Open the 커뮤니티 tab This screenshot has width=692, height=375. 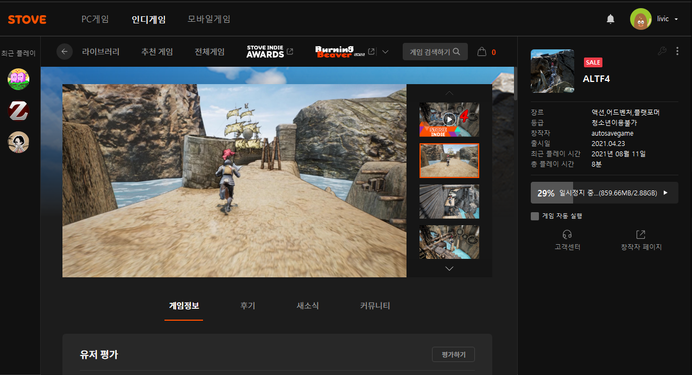375,306
